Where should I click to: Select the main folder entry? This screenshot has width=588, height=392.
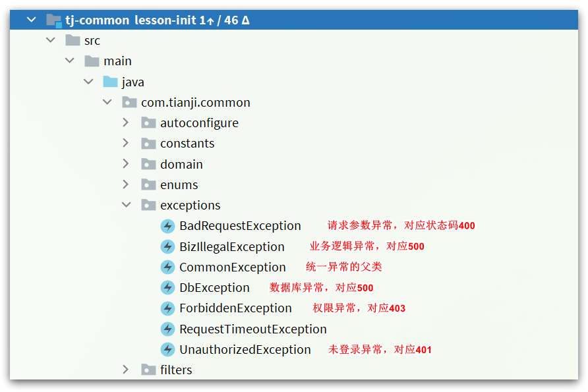point(117,61)
